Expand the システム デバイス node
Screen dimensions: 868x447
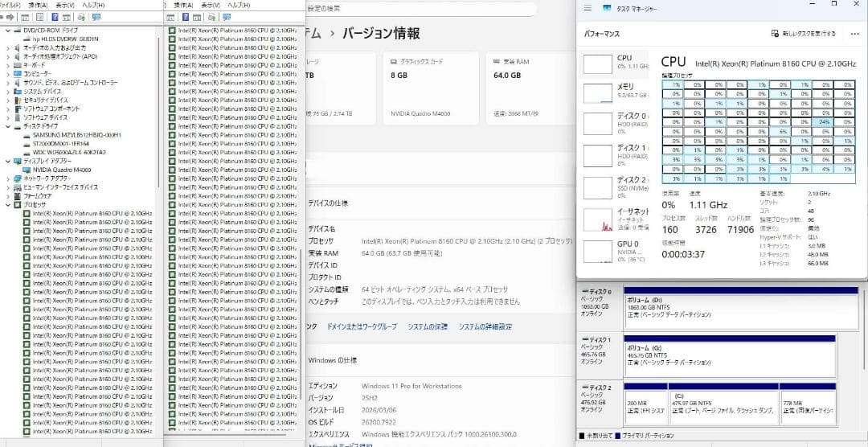pos(8,92)
